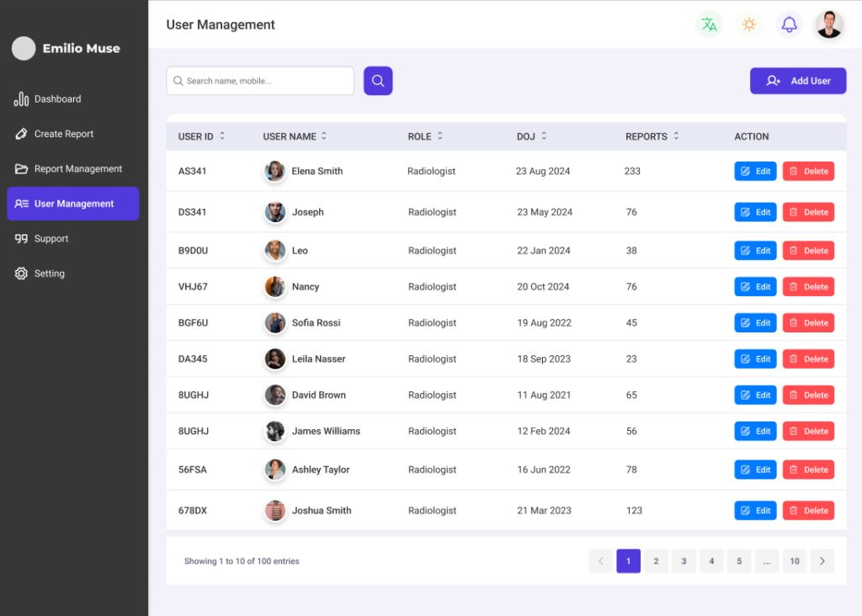Viewport: 862px width, 616px height.
Task: Open Report Management from sidebar
Action: point(77,169)
